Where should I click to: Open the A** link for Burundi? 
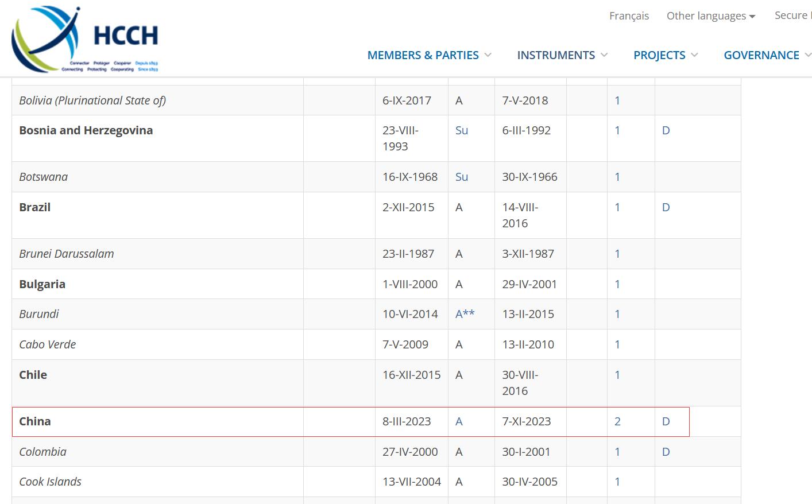465,314
